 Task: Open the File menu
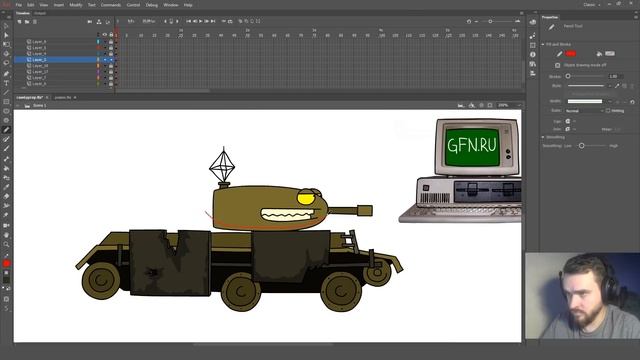pyautogui.click(x=19, y=5)
